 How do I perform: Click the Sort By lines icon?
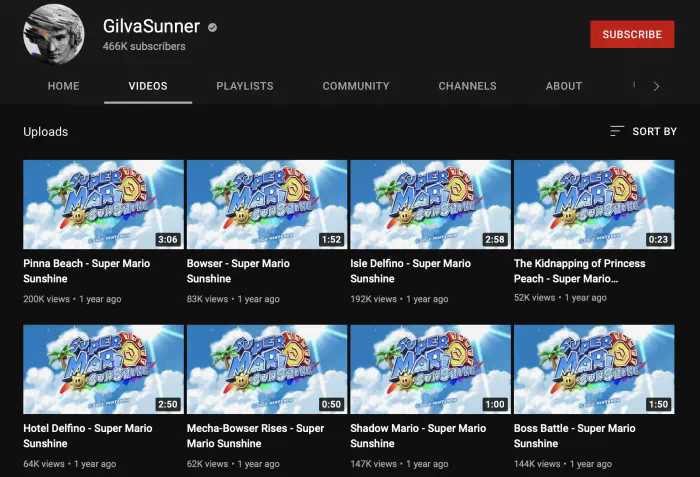pos(617,132)
